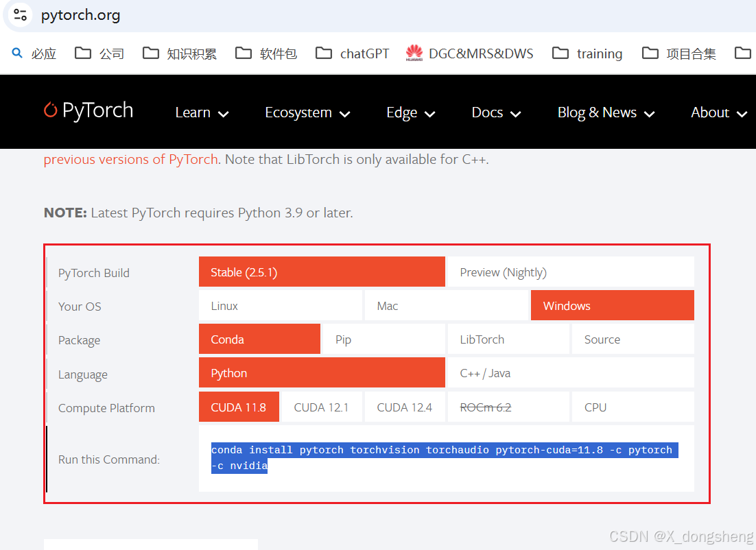Select the Preview (Nightly) build
756x550 pixels.
click(x=571, y=272)
